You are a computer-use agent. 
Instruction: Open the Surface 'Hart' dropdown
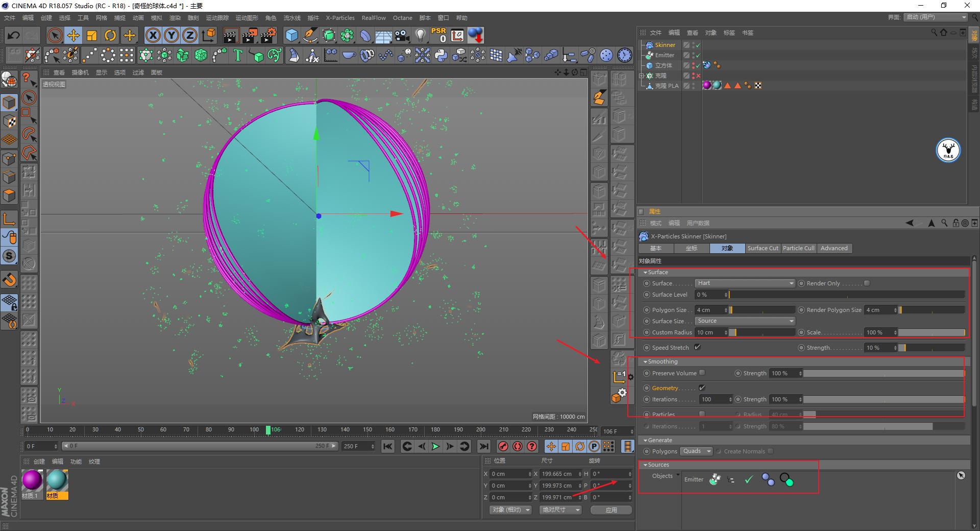[x=744, y=283]
